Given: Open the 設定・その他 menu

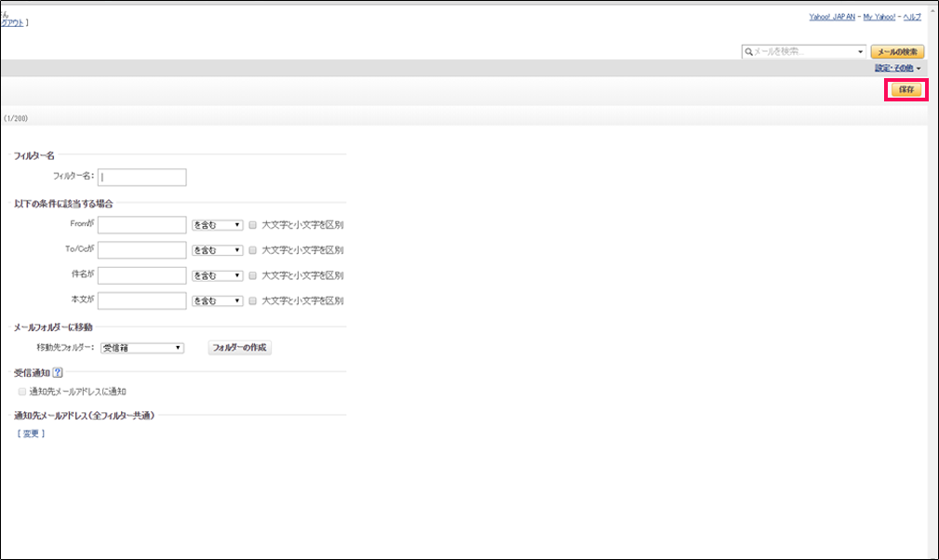Looking at the screenshot, I should pyautogui.click(x=897, y=69).
